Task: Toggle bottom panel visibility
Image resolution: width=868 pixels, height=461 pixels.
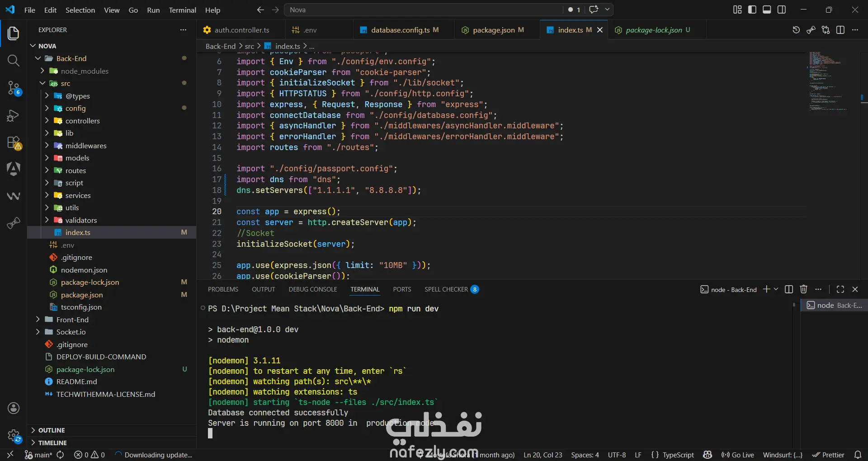Action: pyautogui.click(x=767, y=9)
